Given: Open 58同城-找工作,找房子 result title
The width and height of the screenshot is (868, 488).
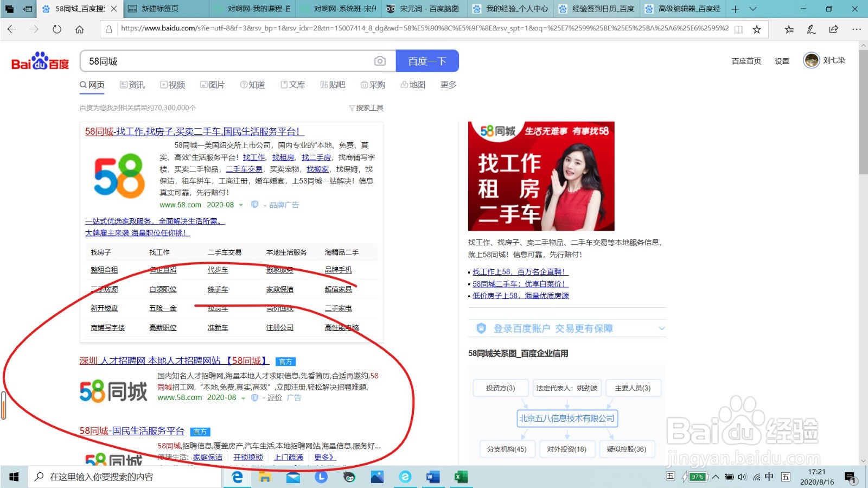Looking at the screenshot, I should click(x=194, y=131).
